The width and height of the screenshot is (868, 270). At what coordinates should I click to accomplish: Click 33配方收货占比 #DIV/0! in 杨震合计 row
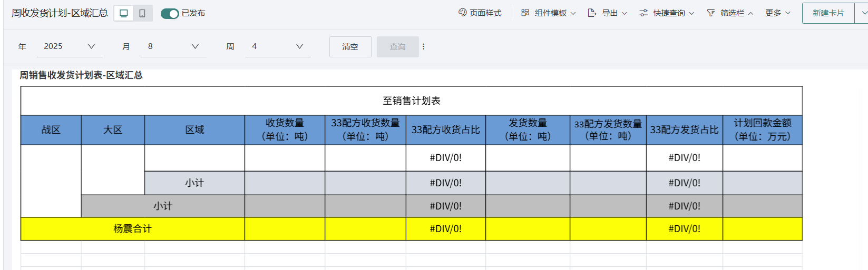tap(446, 229)
